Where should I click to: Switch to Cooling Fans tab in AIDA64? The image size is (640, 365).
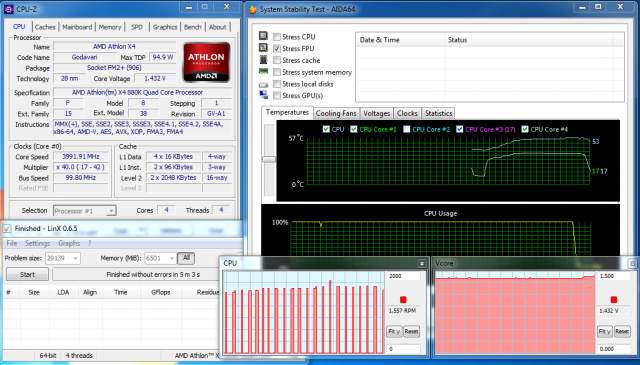coord(336,114)
